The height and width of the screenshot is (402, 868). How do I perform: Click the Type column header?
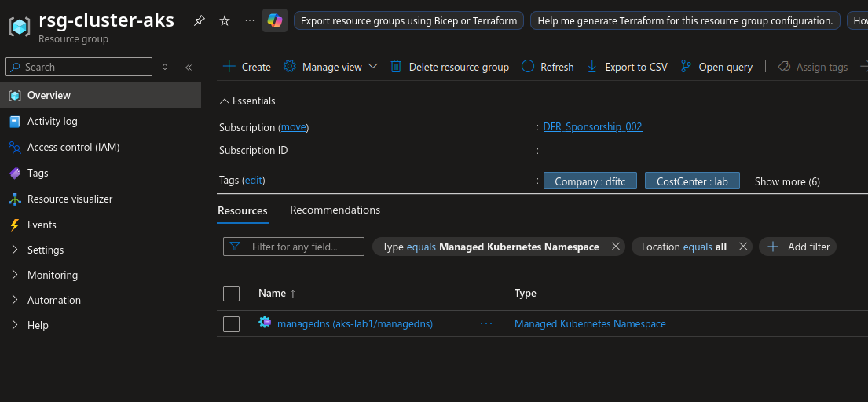(x=526, y=294)
